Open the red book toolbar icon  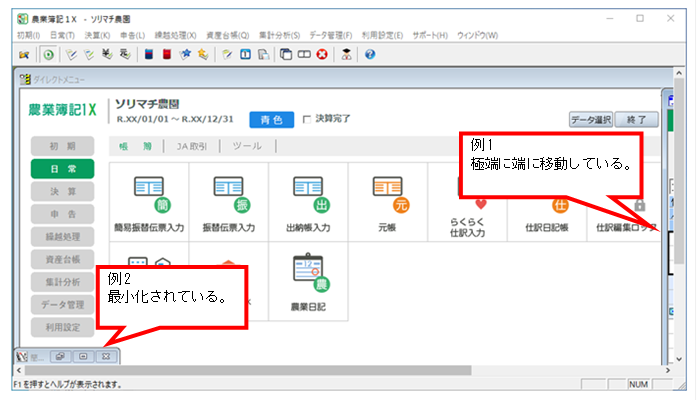[167, 54]
